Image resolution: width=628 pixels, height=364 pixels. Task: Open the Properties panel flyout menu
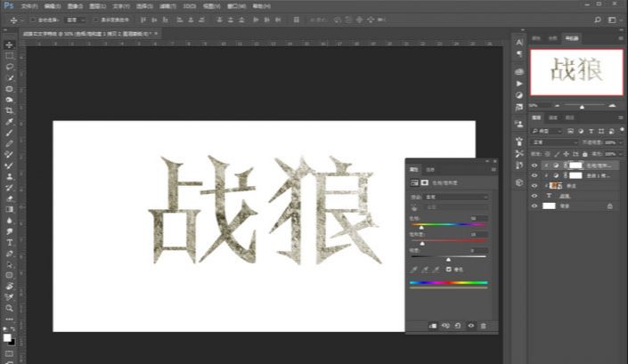[x=493, y=170]
